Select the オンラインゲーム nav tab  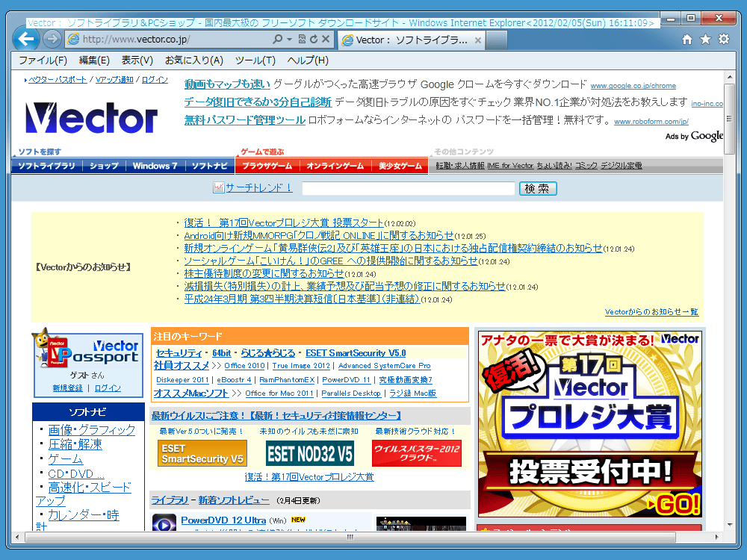tap(335, 166)
